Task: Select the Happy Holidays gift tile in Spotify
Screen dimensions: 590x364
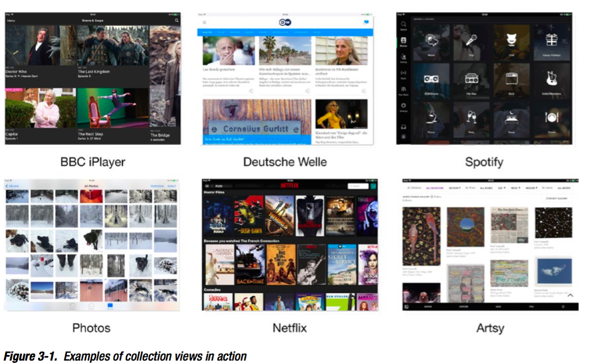Action: (x=552, y=43)
